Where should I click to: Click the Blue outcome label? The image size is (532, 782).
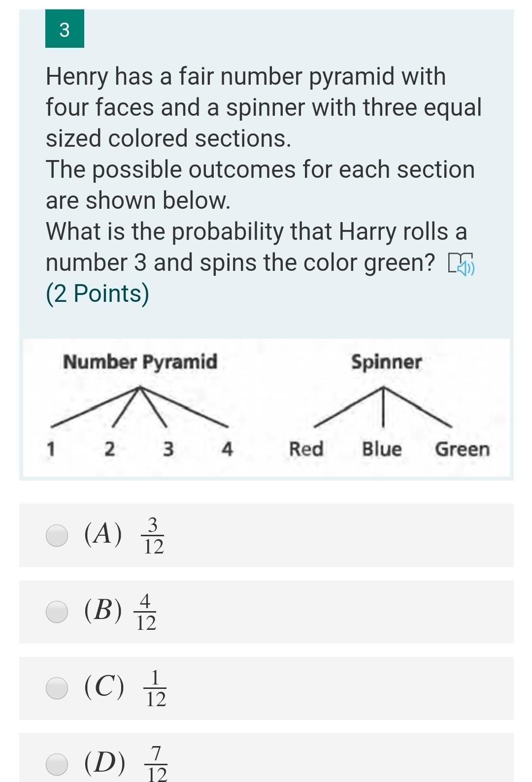[382, 449]
